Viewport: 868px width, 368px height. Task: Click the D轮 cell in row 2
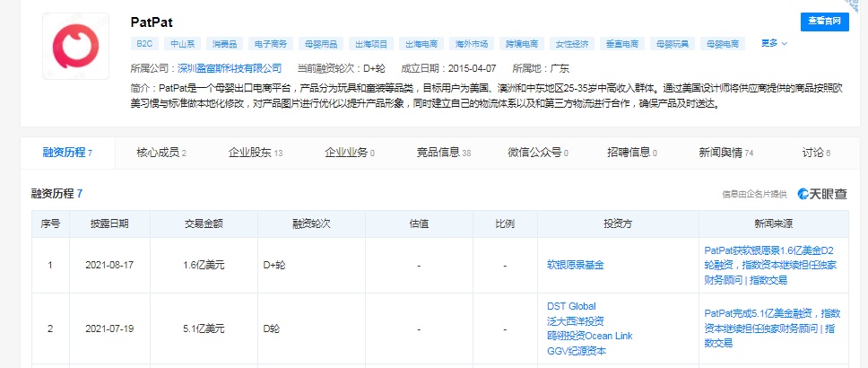[311, 329]
